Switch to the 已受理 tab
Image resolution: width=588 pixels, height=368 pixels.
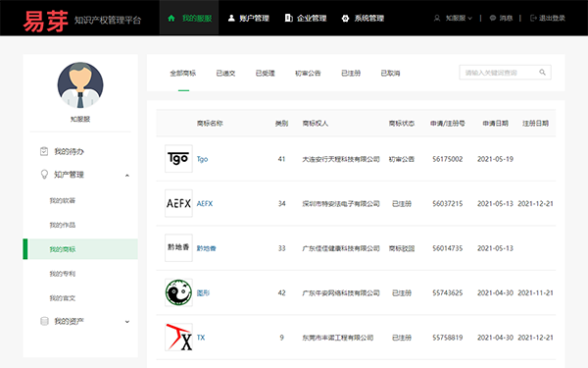point(266,74)
